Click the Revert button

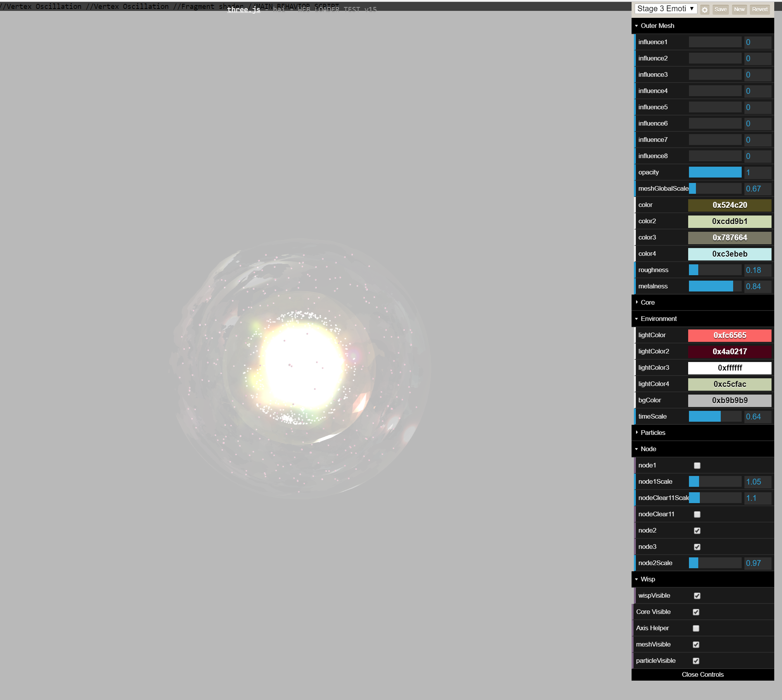760,10
